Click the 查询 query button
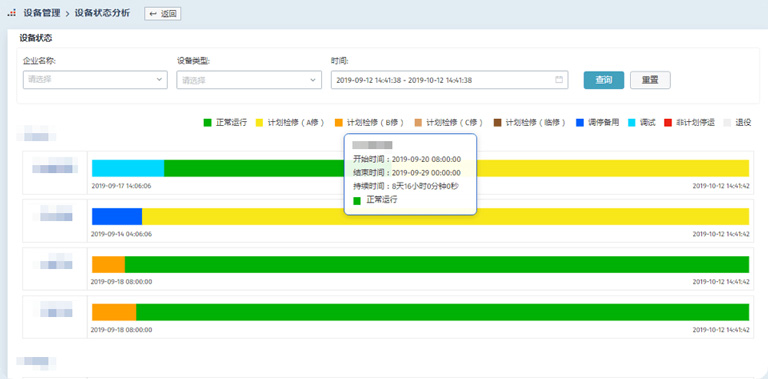Screen dimensions: 768x379 (x=603, y=80)
